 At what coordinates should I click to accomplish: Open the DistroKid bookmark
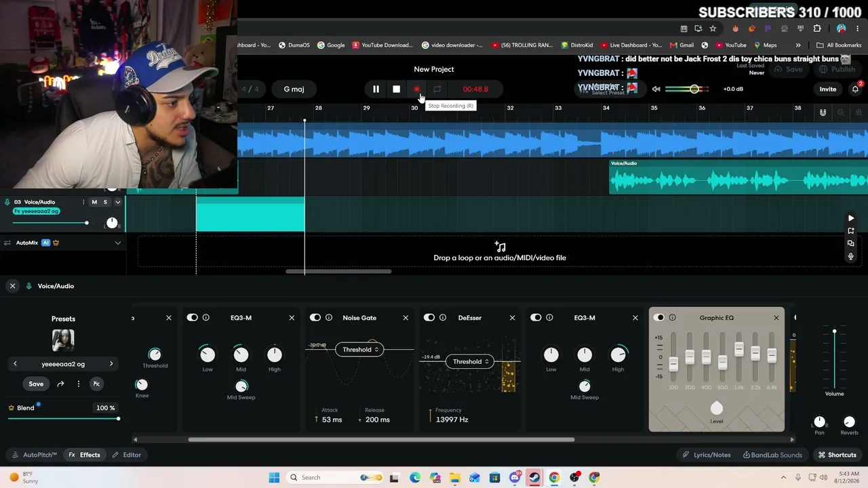577,45
